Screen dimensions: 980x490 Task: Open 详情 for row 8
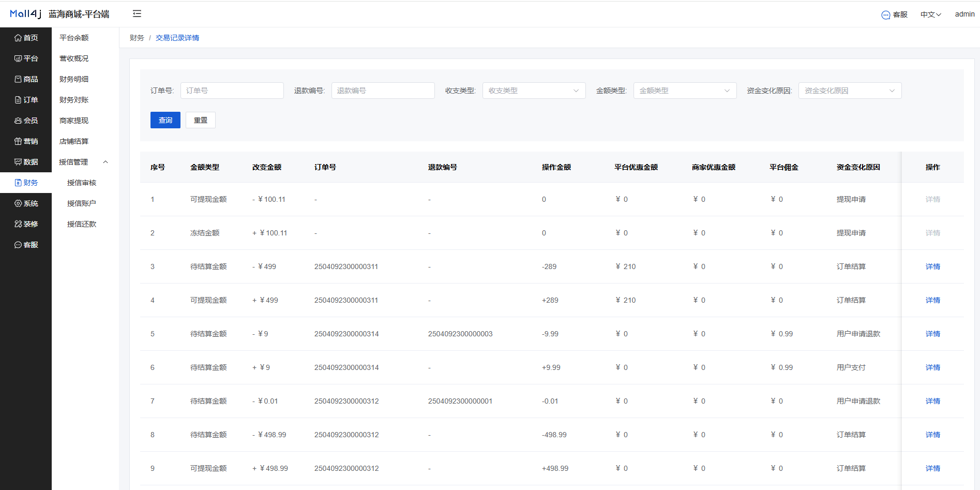click(933, 435)
